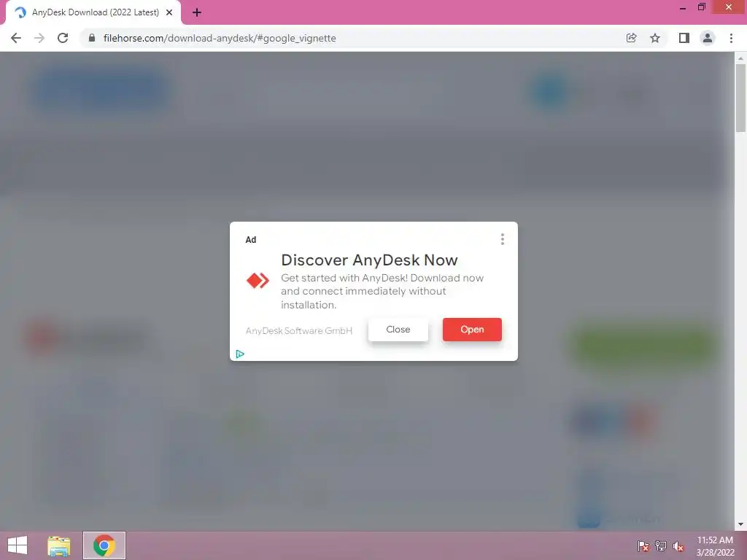The height and width of the screenshot is (560, 747).
Task: Go back using the browser back arrow
Action: 16,38
